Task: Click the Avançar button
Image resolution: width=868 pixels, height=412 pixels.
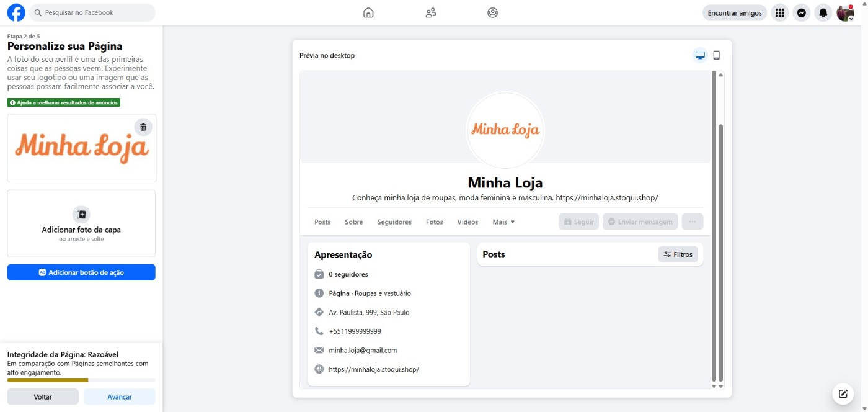Action: (x=120, y=396)
